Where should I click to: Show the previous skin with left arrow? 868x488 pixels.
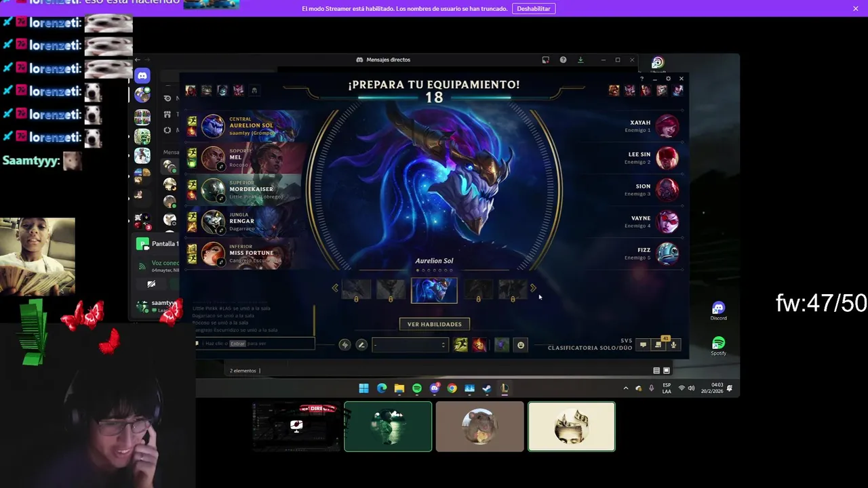(335, 289)
